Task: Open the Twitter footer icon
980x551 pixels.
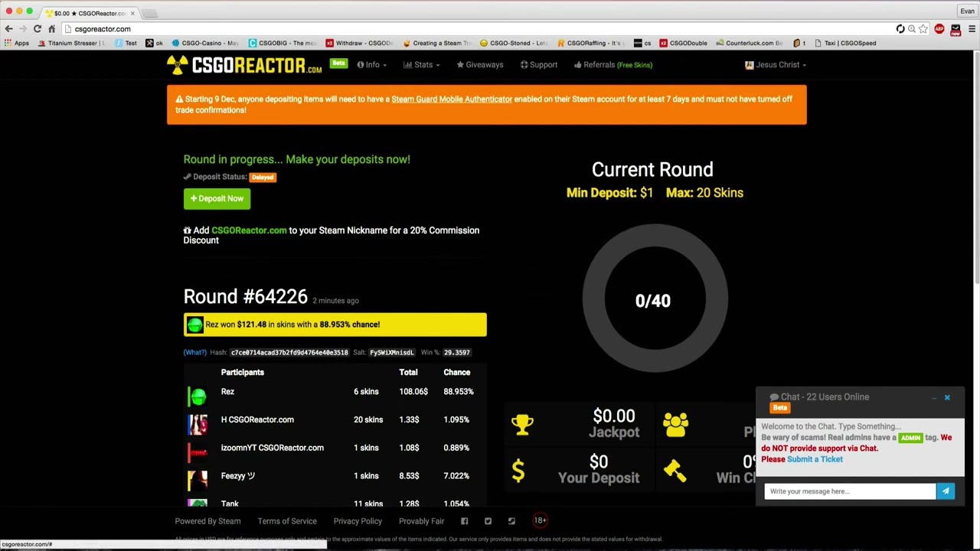Action: [488, 521]
